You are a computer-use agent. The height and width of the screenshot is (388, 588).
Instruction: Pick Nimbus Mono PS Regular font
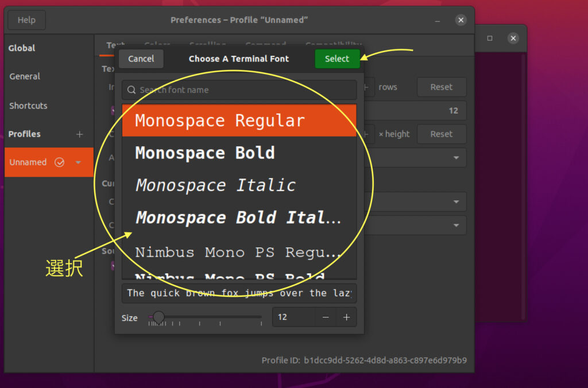click(239, 252)
